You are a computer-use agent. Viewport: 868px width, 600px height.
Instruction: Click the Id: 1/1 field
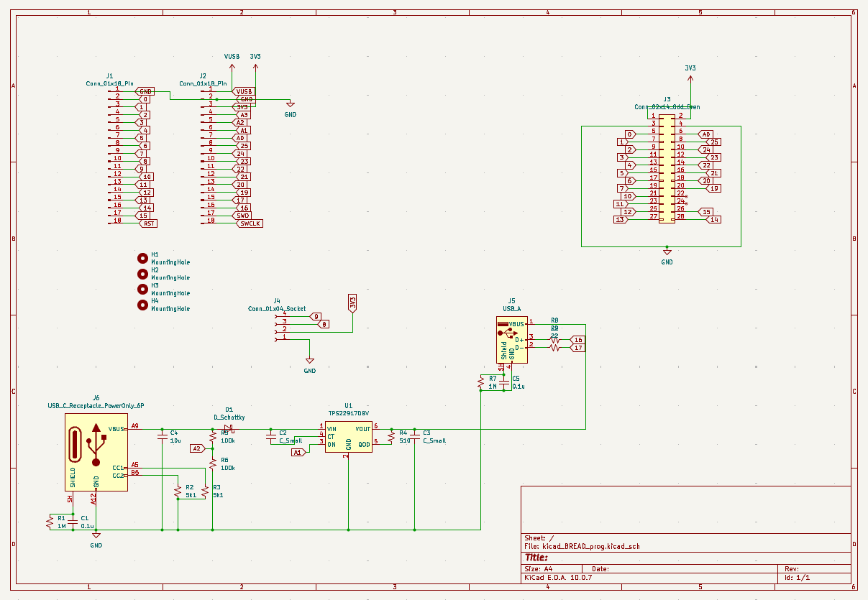798,577
